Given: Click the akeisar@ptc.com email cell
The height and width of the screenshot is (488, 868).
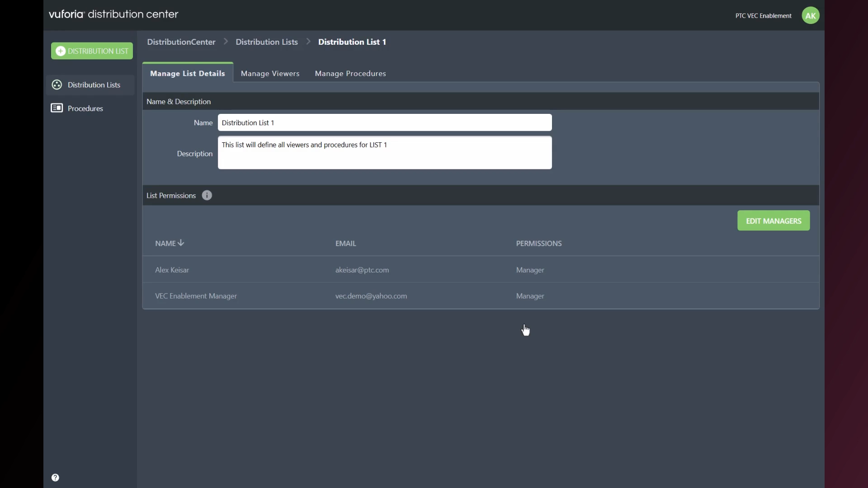Looking at the screenshot, I should point(362,270).
